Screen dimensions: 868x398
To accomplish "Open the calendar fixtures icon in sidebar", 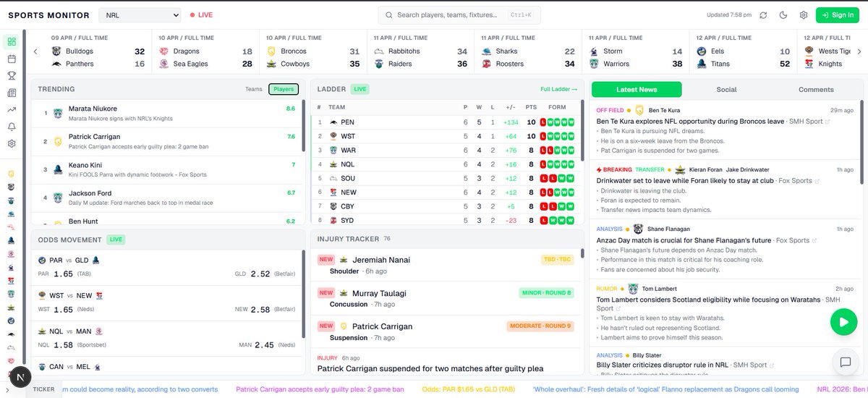I will point(11,59).
